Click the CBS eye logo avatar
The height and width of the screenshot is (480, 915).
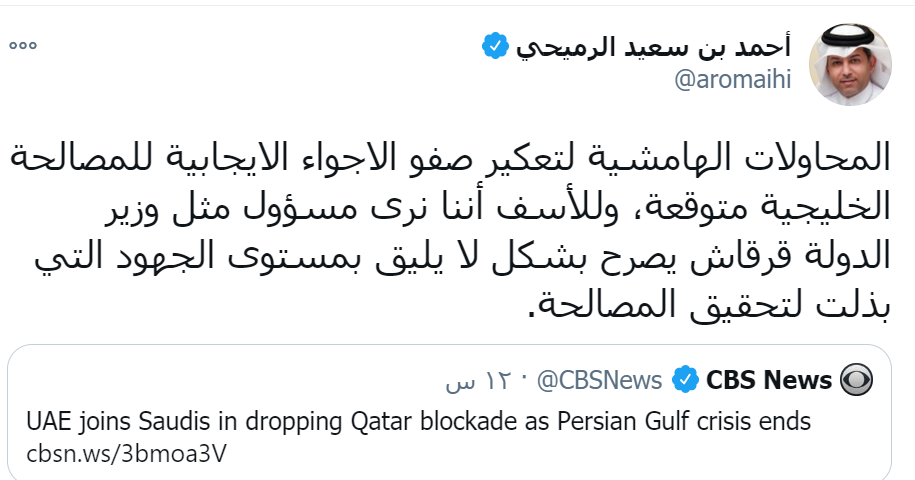point(857,380)
